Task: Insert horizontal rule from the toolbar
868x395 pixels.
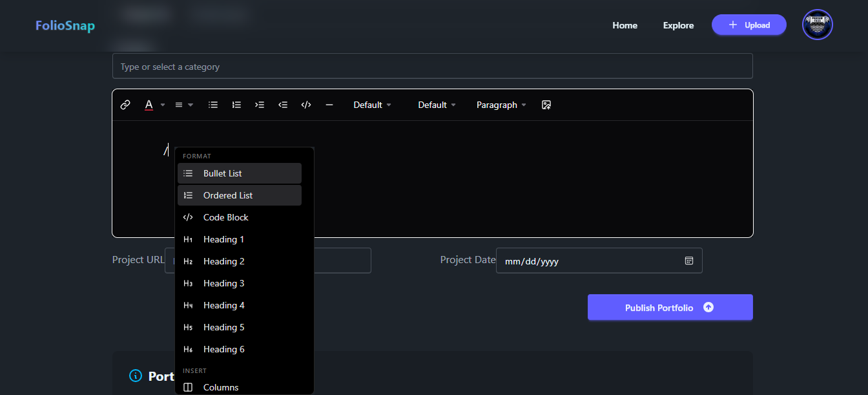Action: 329,105
